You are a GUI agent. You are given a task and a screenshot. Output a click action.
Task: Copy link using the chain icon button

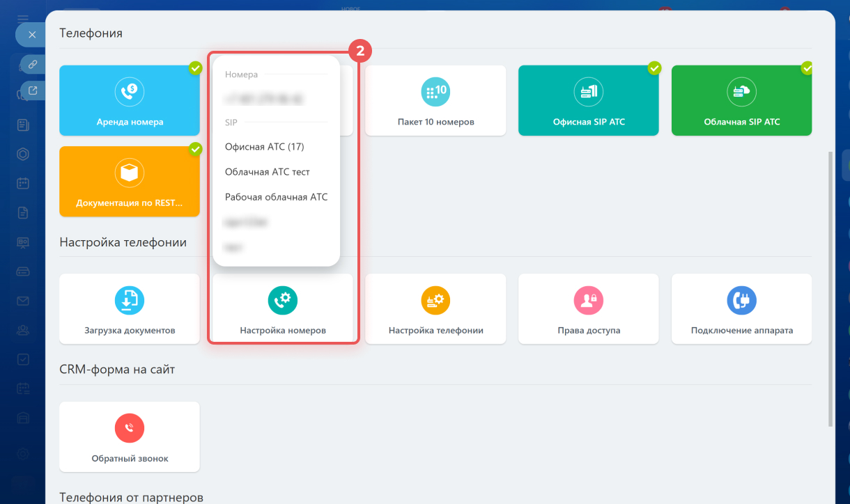click(33, 64)
